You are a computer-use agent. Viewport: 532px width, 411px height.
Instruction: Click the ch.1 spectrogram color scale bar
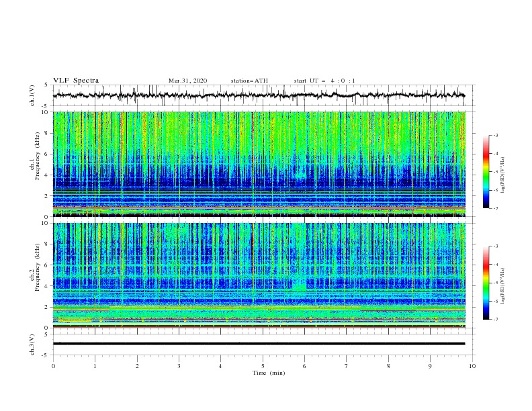pyautogui.click(x=486, y=172)
